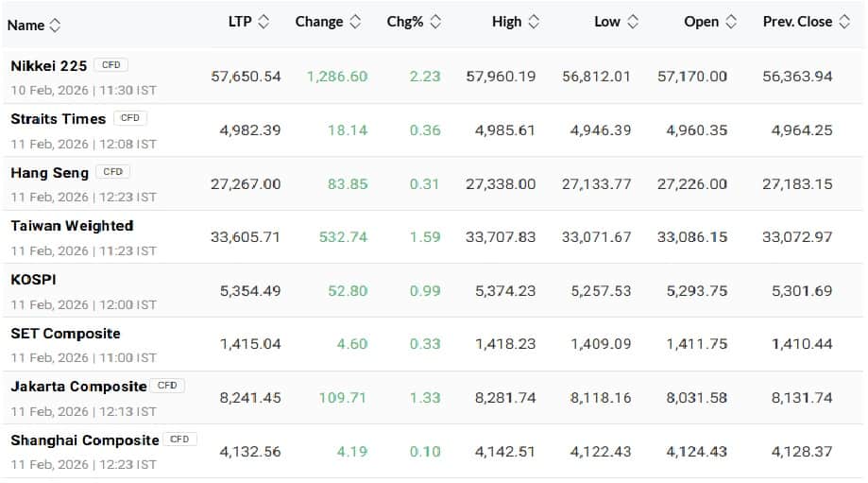Select Shanghai Composite high value 4,142.51
Image resolution: width=868 pixels, height=483 pixels.
505,452
